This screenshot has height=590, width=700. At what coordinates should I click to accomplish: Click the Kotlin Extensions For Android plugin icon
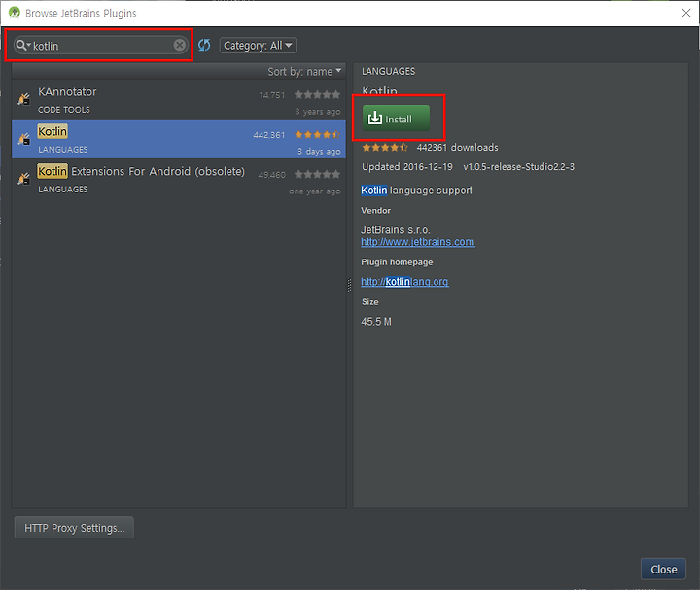click(24, 179)
